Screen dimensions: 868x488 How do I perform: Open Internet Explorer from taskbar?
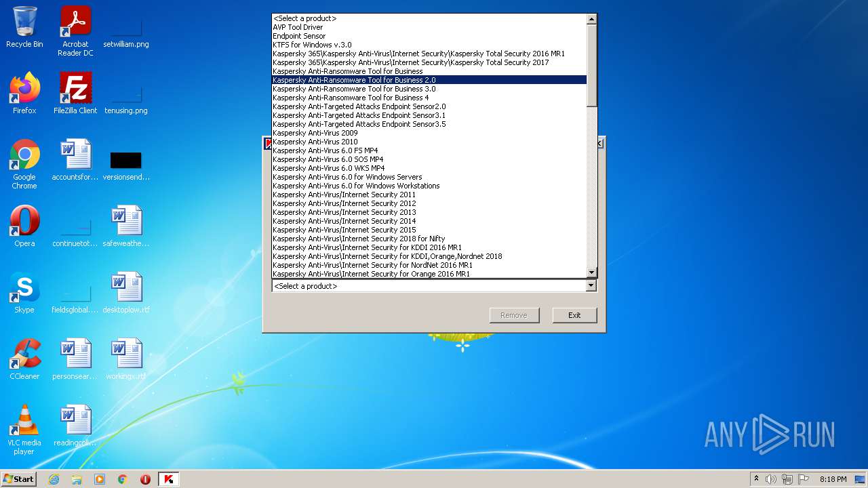tap(54, 479)
